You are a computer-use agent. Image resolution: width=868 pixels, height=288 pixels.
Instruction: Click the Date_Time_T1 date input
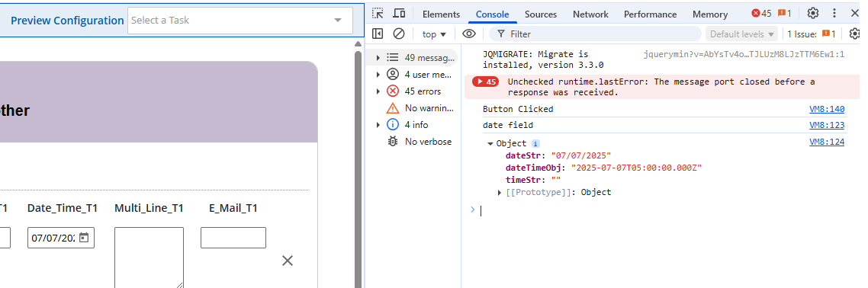click(61, 238)
